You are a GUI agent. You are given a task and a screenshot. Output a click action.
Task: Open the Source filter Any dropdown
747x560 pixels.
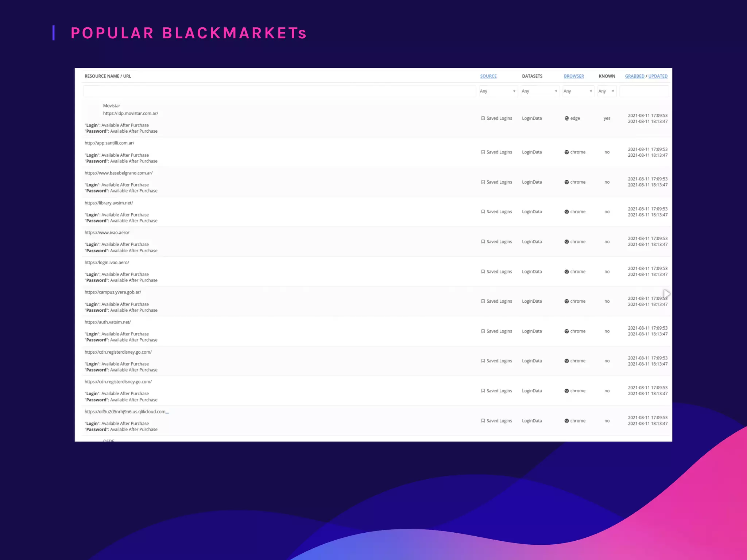[x=498, y=91]
